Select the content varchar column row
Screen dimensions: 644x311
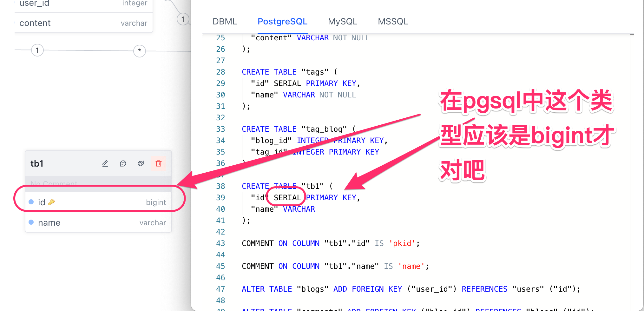84,23
